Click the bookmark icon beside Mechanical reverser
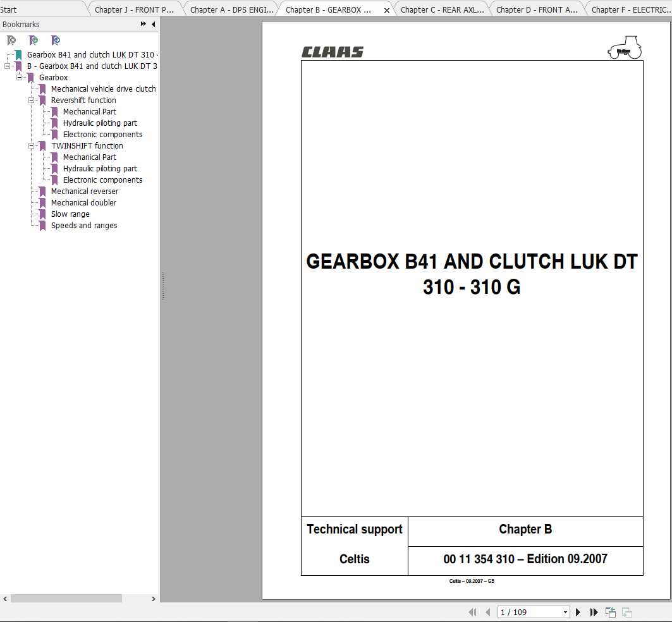 tap(42, 192)
